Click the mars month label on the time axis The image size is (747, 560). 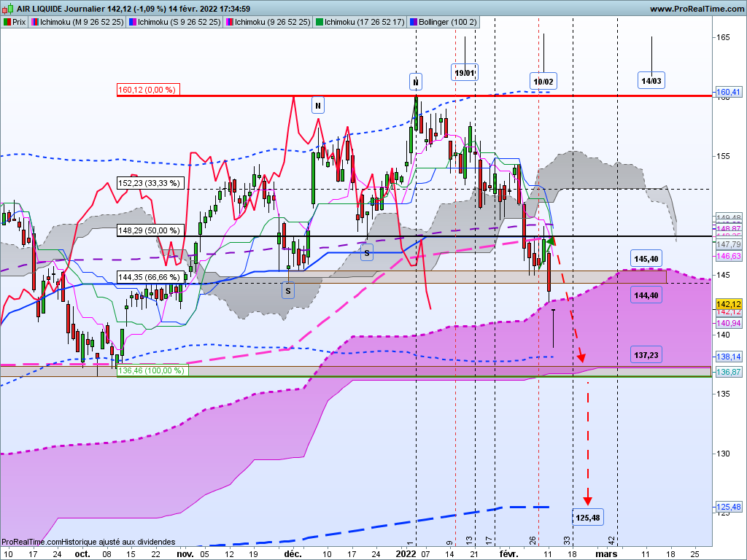[606, 554]
